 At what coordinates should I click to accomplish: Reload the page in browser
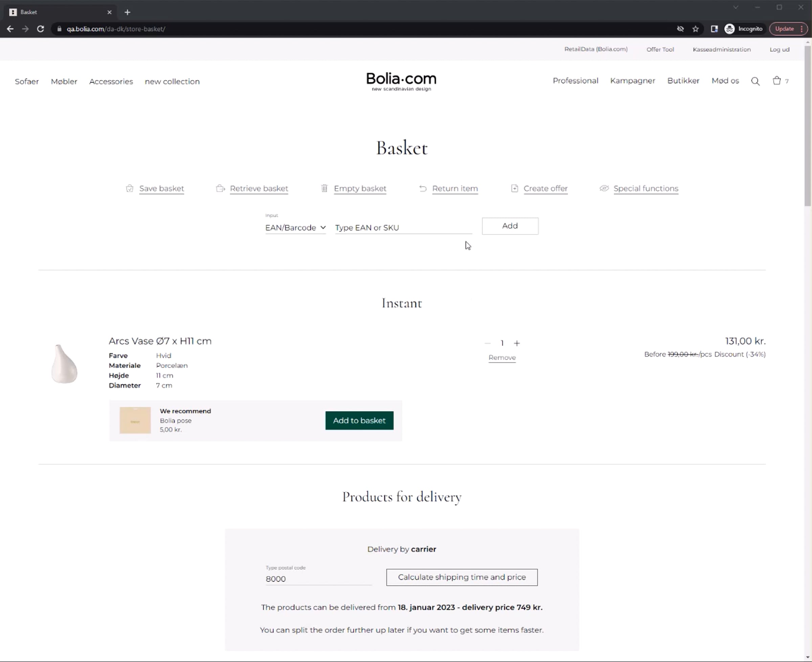click(x=41, y=29)
